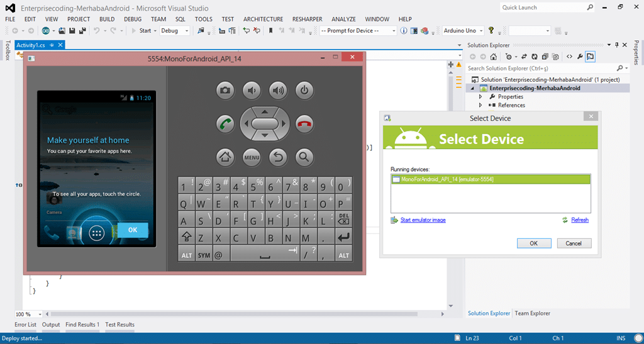This screenshot has width=644, height=344.
Task: Click the emulator keyboard Shift arrow key
Action: click(186, 237)
